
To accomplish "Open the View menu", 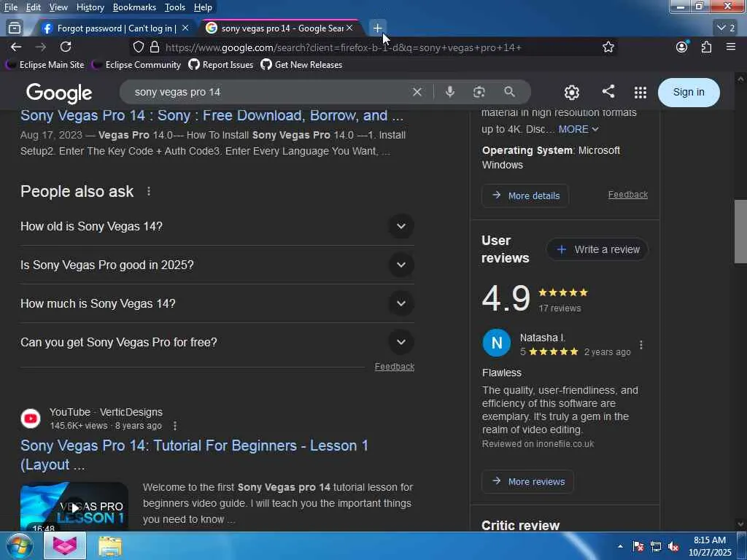I will (x=58, y=7).
